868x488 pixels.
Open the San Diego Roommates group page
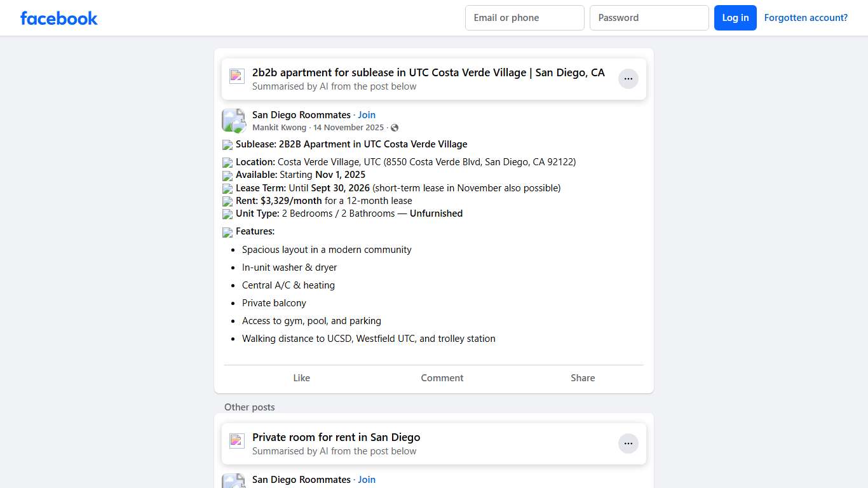coord(301,114)
